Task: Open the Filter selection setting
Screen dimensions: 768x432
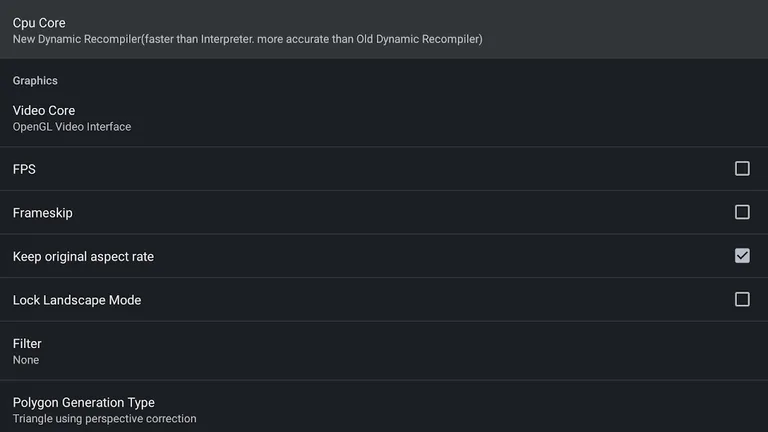Action: coord(384,351)
